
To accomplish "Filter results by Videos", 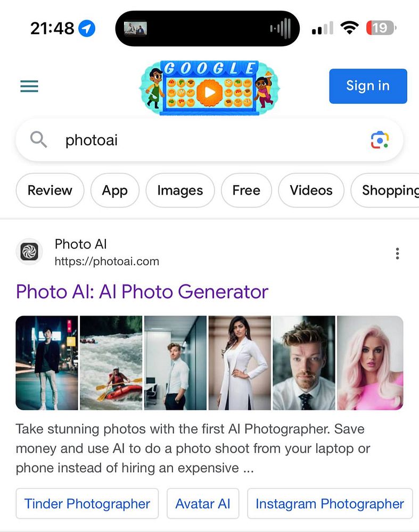I will [x=311, y=190].
